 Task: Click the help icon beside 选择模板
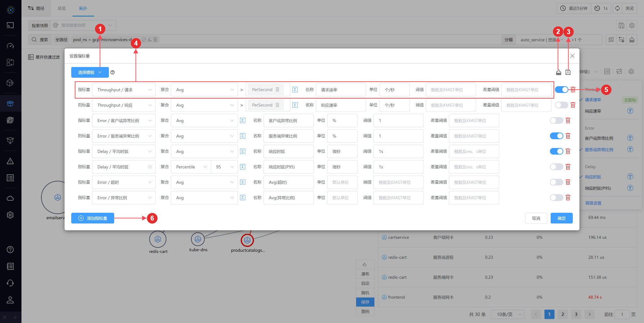coord(113,73)
